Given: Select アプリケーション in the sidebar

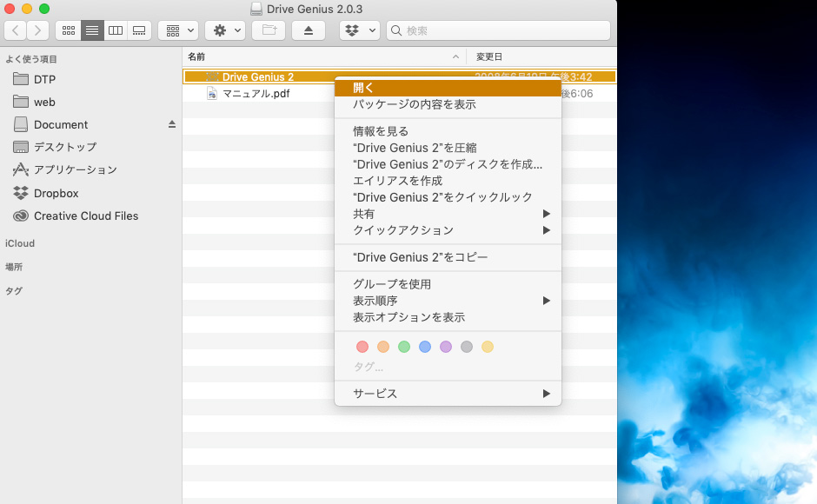Looking at the screenshot, I should tap(91, 169).
